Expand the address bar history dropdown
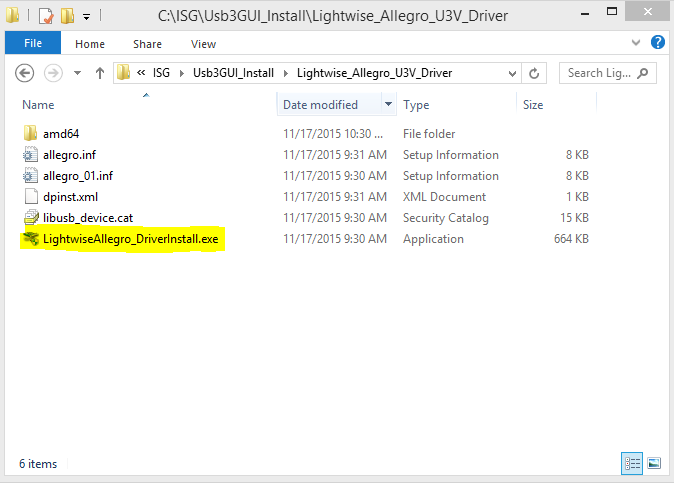The height and width of the screenshot is (483, 674). pos(512,73)
